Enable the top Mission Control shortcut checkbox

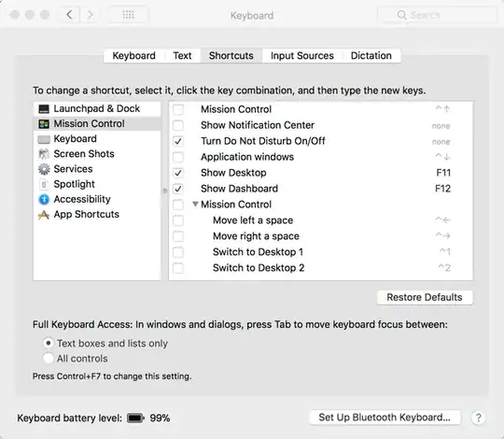178,109
